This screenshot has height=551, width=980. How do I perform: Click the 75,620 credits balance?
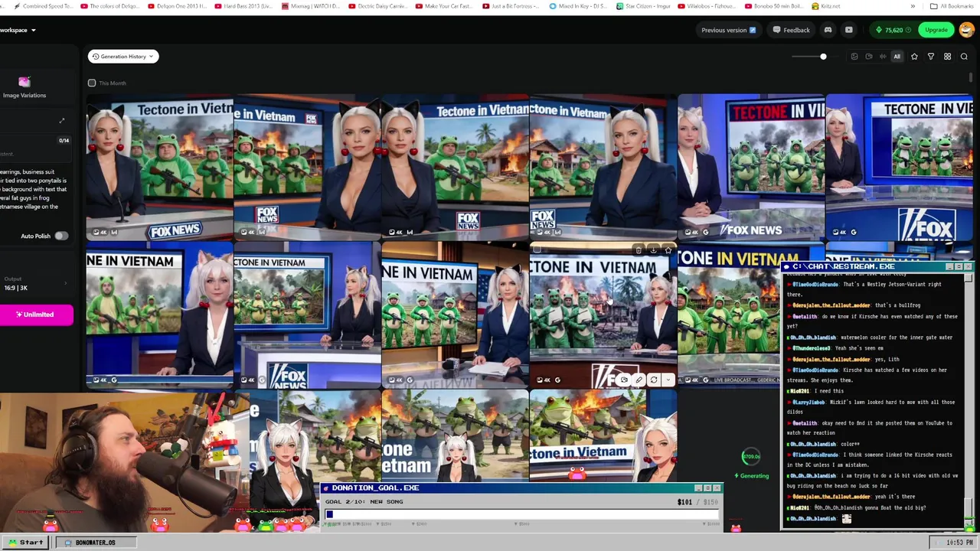point(893,30)
